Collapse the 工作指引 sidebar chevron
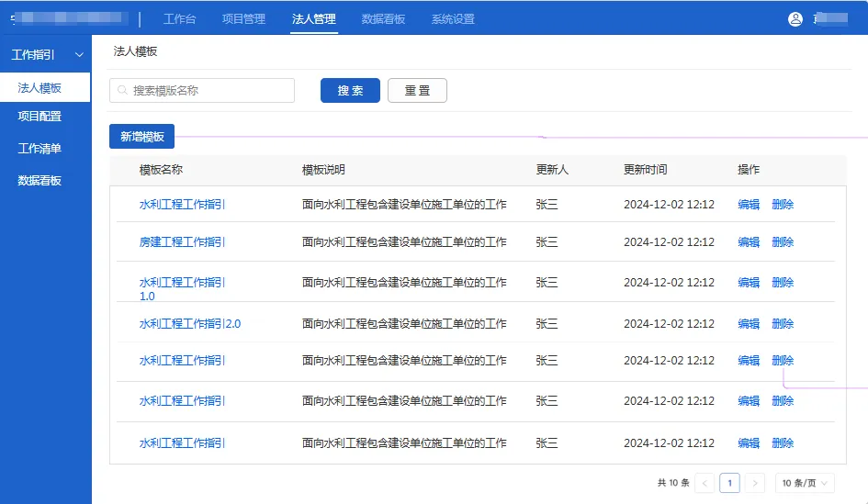Screen dimensions: 868x504 click(79, 55)
